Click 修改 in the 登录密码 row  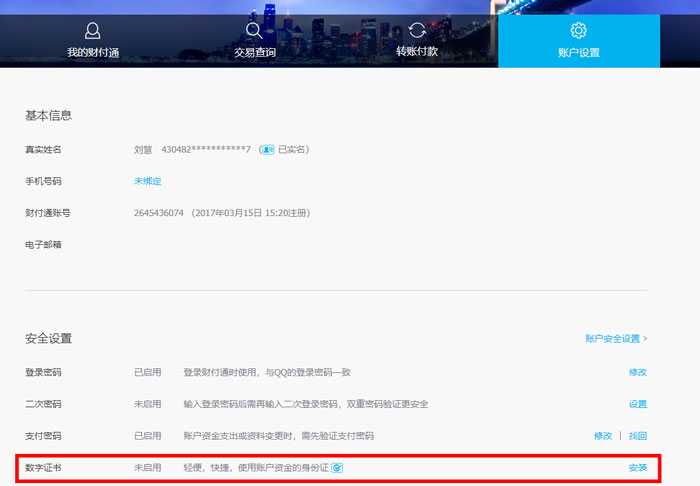(637, 372)
